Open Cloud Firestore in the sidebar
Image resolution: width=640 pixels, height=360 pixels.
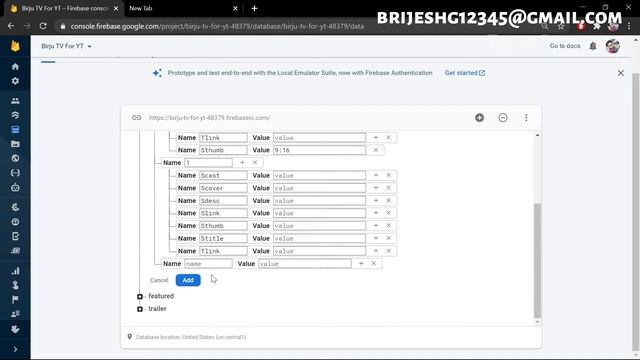(x=15, y=115)
